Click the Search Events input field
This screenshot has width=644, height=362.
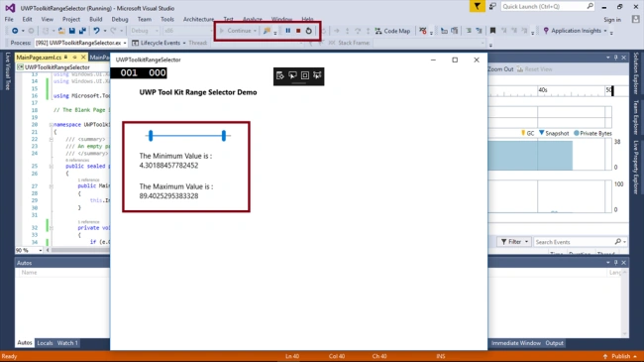pyautogui.click(x=581, y=242)
